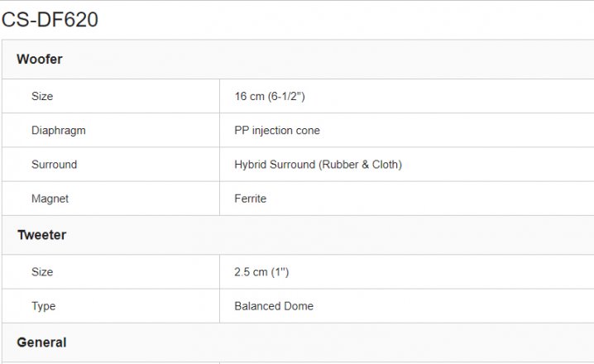Image resolution: width=594 pixels, height=364 pixels.
Task: Click the Surround row label
Action: pyautogui.click(x=54, y=165)
